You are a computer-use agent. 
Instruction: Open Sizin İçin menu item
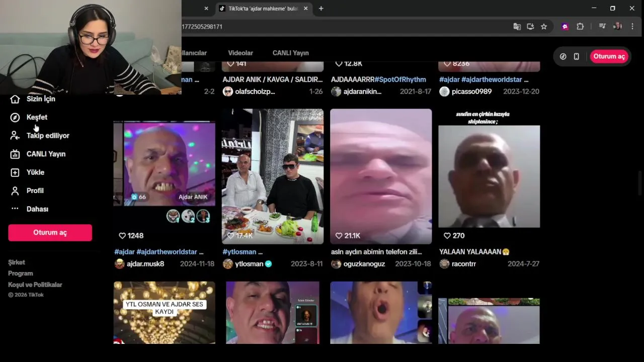coord(41,99)
